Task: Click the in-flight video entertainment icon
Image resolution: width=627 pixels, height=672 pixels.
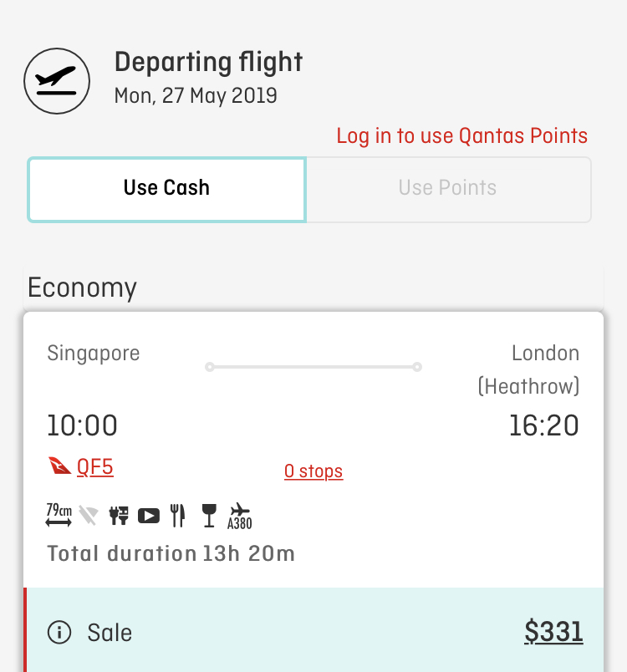Action: click(149, 516)
